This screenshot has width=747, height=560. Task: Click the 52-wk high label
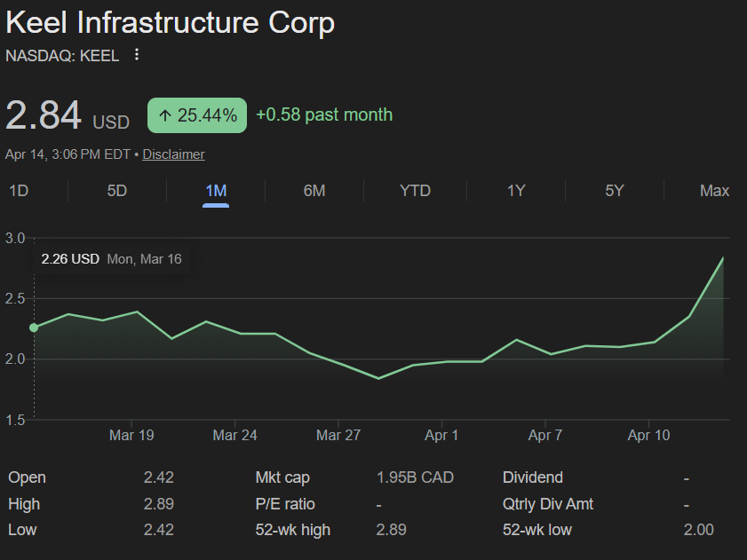pos(292,530)
